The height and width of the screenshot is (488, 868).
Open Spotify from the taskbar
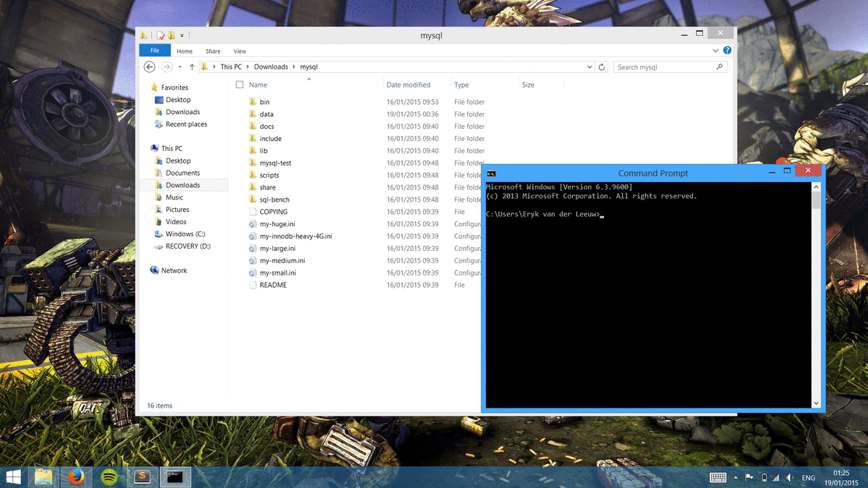[109, 476]
